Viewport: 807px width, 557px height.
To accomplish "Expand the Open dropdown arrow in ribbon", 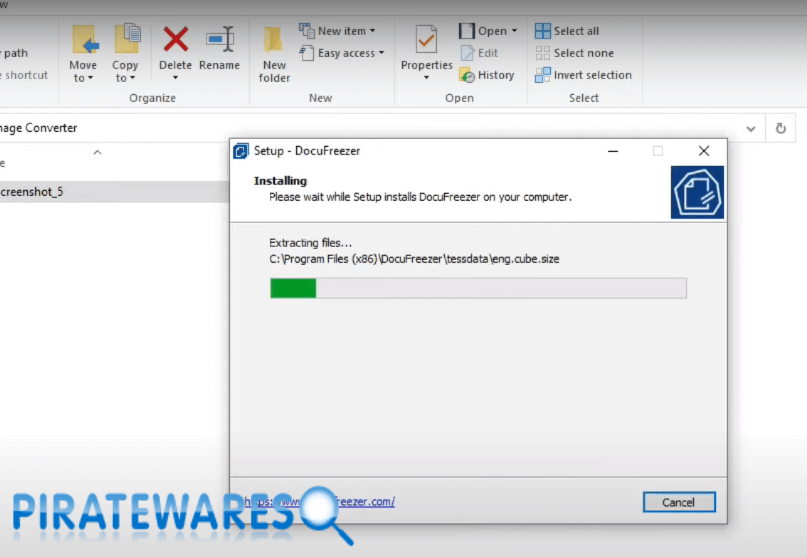I will pos(514,31).
